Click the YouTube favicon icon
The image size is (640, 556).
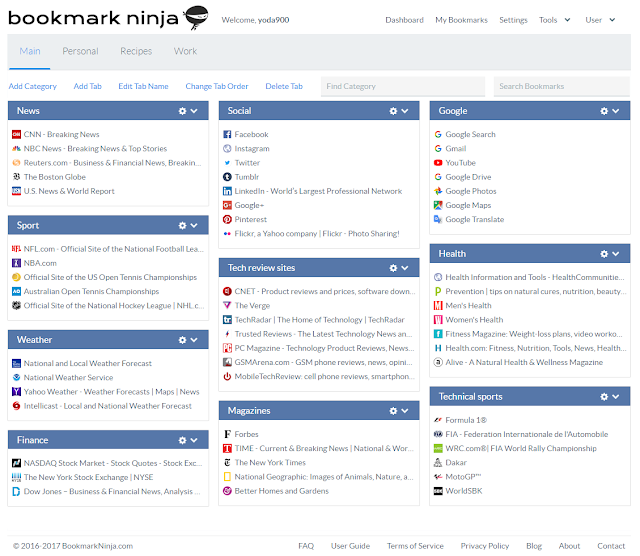click(x=438, y=162)
